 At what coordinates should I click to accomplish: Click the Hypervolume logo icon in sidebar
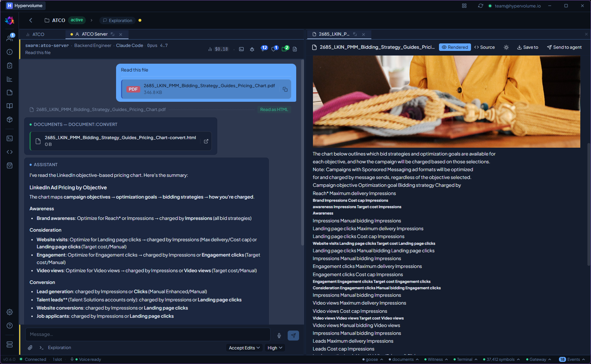pos(10,21)
